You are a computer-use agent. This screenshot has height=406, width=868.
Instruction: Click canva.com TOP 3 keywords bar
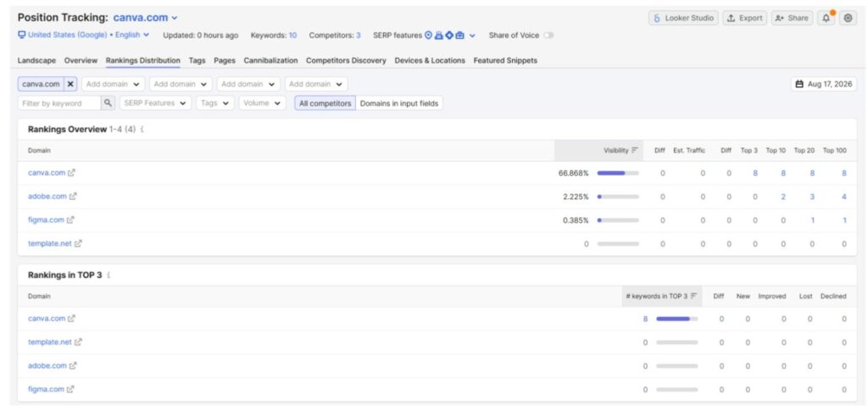pyautogui.click(x=677, y=319)
